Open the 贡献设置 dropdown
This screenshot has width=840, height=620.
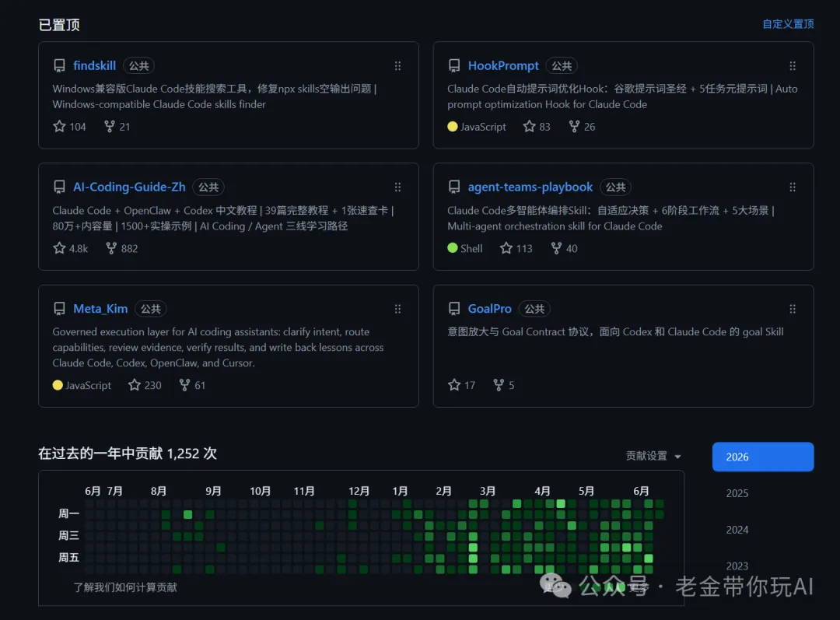pos(653,456)
